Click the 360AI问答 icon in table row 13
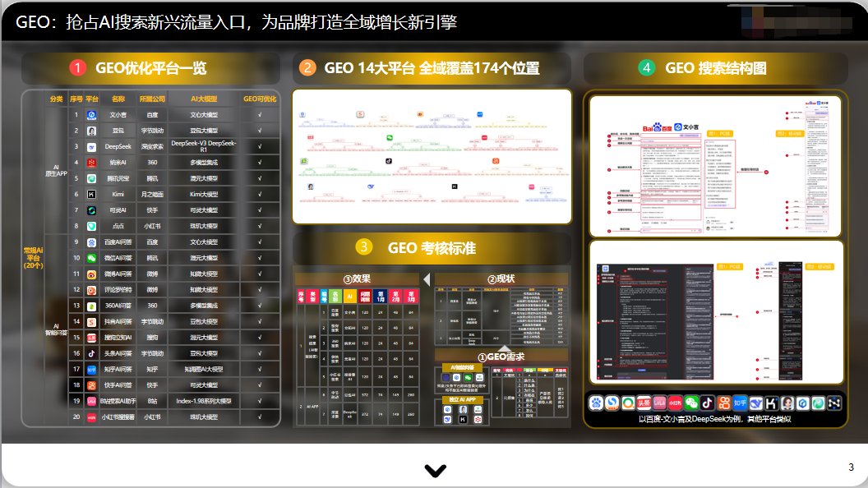The image size is (868, 488). (92, 306)
